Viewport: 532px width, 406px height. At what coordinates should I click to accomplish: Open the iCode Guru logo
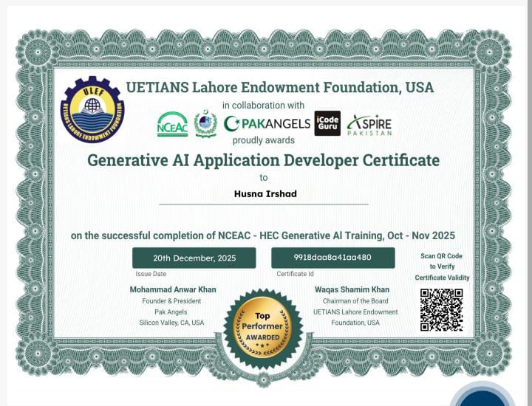tap(327, 123)
